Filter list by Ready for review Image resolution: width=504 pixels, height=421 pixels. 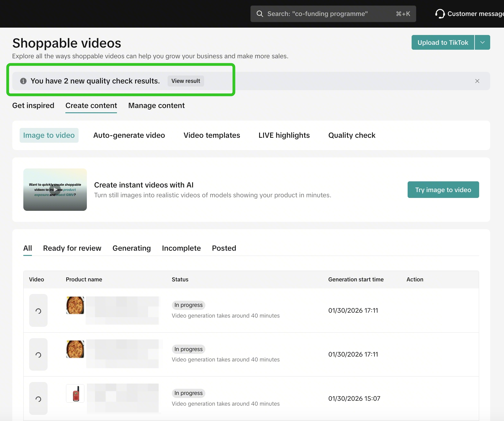[x=72, y=248]
